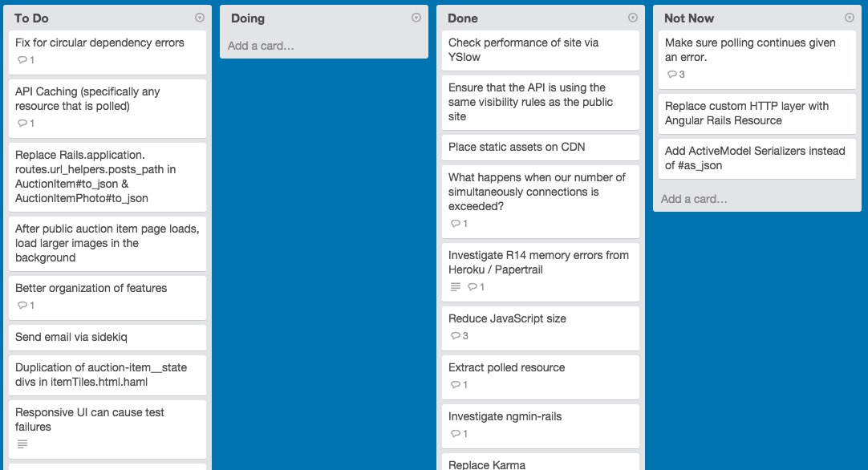Click comment icon on API Caching card
The image size is (868, 470).
point(22,123)
